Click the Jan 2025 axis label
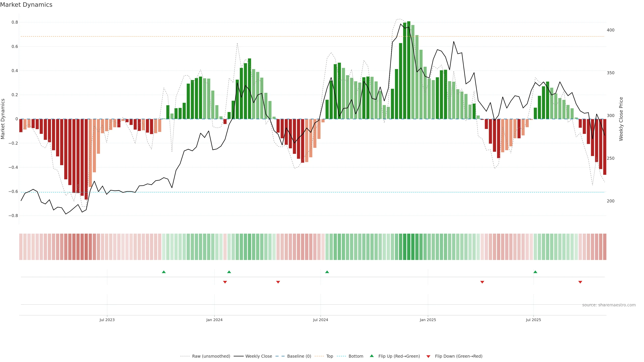Viewport: 644px width, 362px height. (428, 320)
